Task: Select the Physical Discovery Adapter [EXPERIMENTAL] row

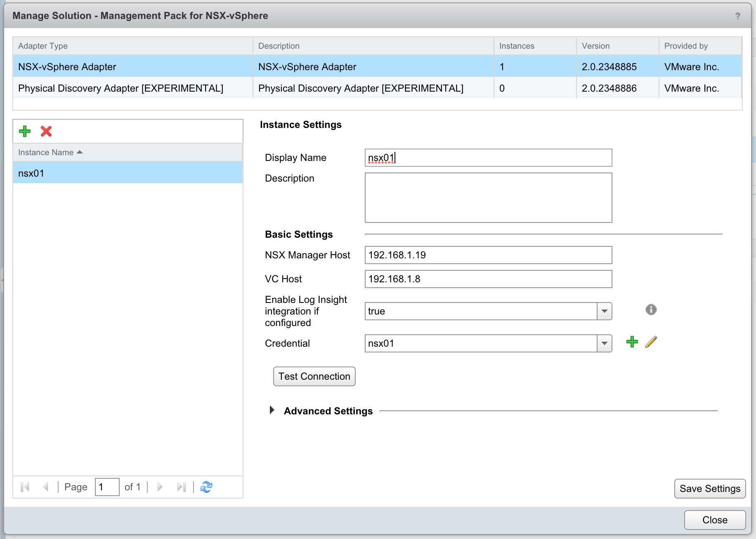Action: (377, 88)
